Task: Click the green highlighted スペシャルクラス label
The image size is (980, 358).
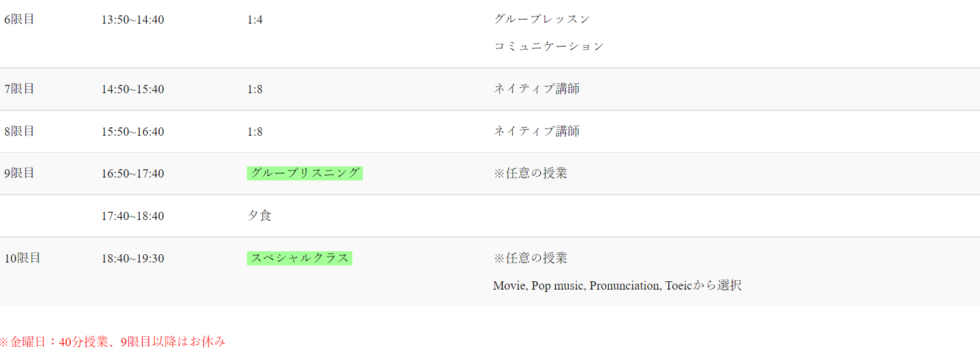Action: [299, 258]
